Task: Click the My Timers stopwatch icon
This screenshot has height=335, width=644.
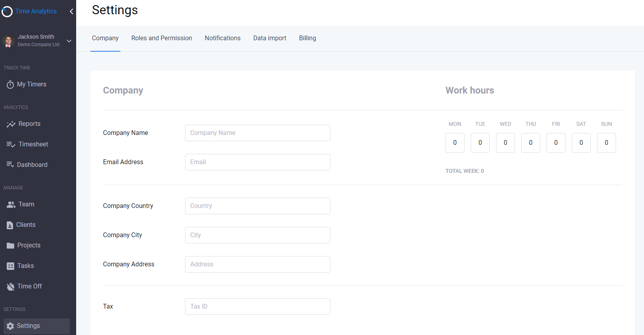Action: coord(10,84)
